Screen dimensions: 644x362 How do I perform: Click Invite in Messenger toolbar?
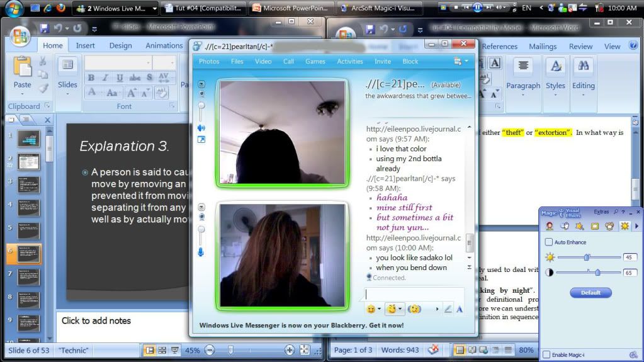[x=382, y=62]
